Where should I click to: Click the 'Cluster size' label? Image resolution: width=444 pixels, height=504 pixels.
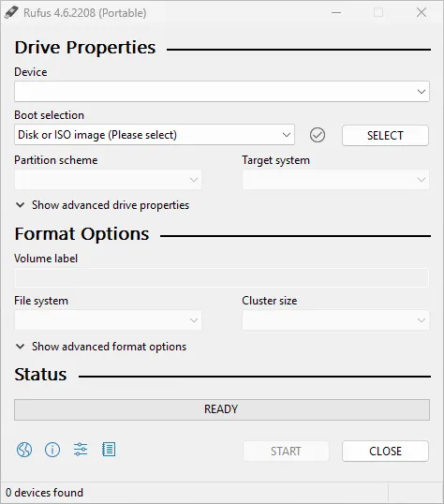tap(270, 301)
